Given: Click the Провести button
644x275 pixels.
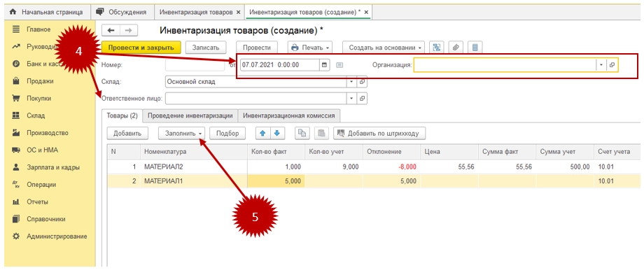Looking at the screenshot, I should pyautogui.click(x=257, y=48).
